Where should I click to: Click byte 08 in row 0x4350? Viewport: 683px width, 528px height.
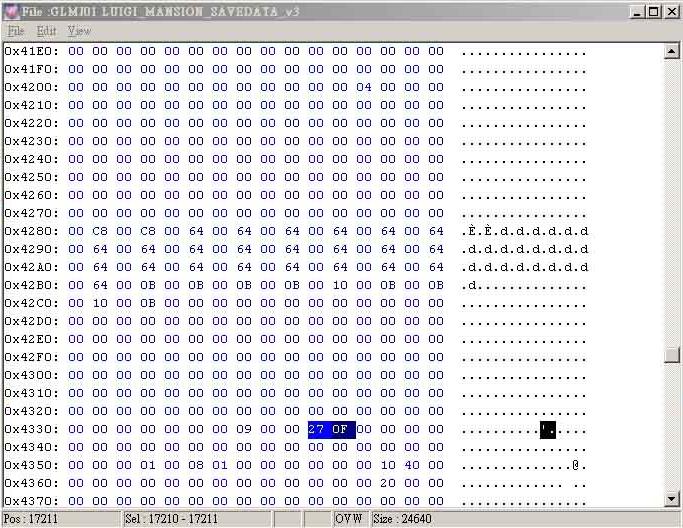(196, 465)
